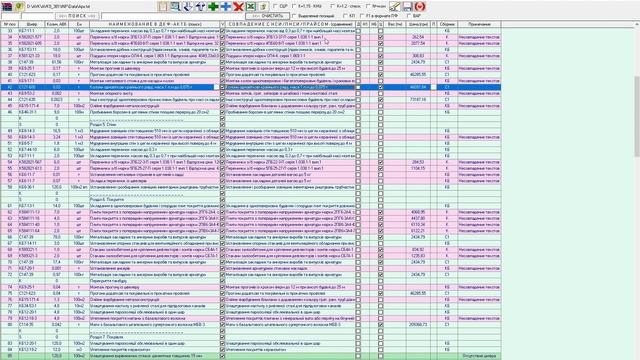
Task: Click the № поз column header
Action: point(9,24)
